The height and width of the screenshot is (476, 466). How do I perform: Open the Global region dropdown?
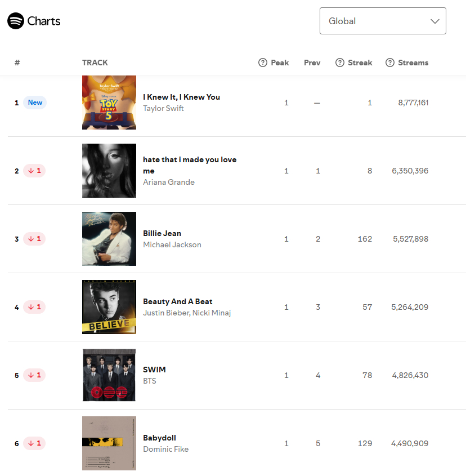coord(383,21)
